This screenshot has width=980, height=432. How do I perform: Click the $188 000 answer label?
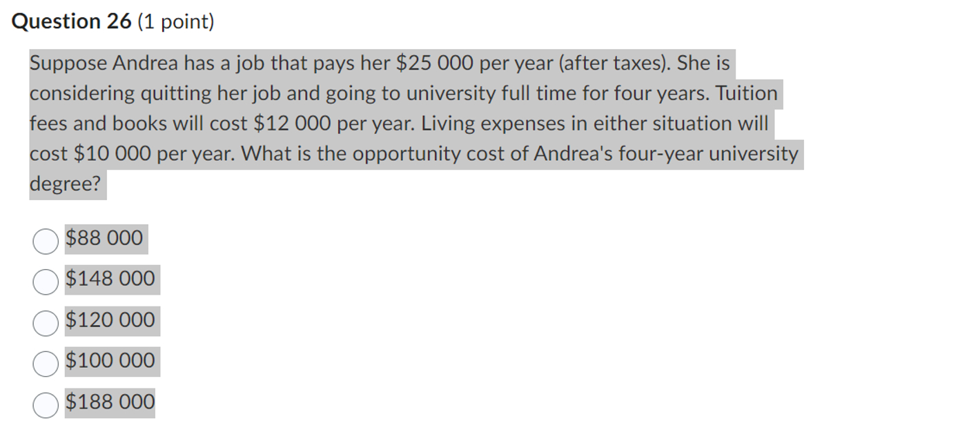tap(110, 402)
